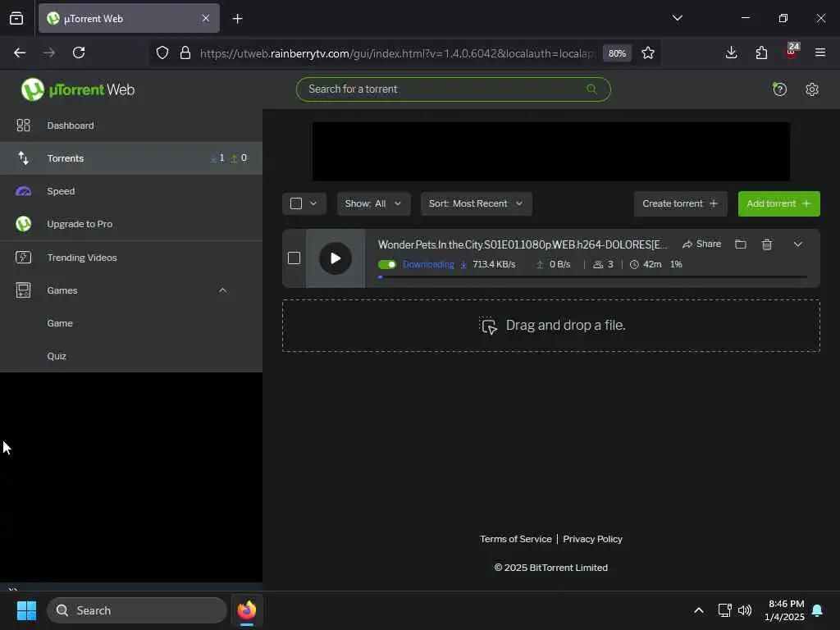The image size is (840, 630).
Task: Toggle the select-all torrents checkbox
Action: tap(295, 203)
